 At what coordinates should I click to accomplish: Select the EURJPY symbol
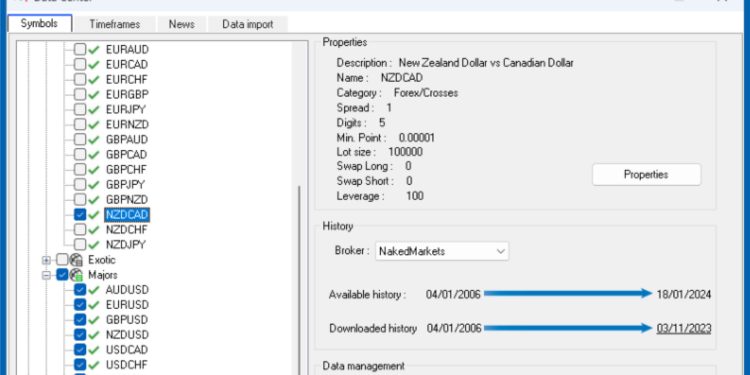(126, 110)
